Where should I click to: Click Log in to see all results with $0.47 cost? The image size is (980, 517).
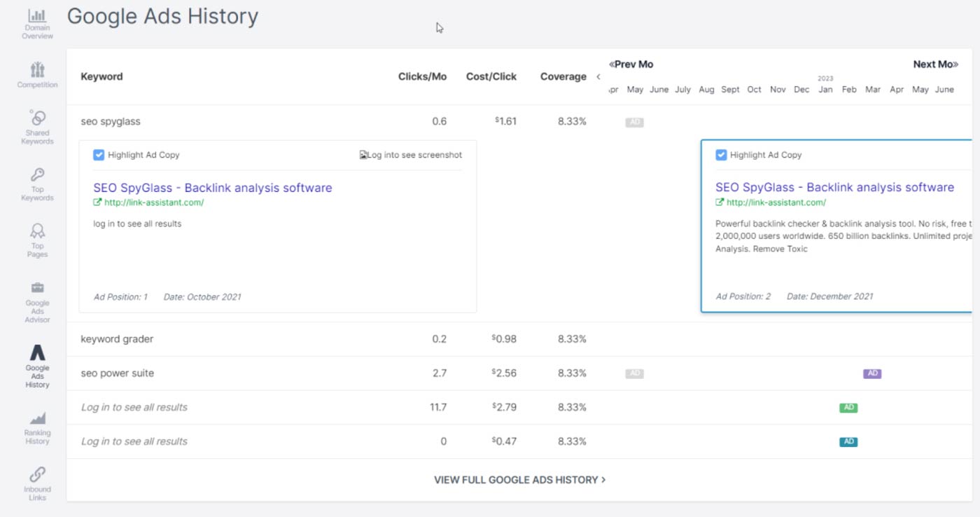134,442
